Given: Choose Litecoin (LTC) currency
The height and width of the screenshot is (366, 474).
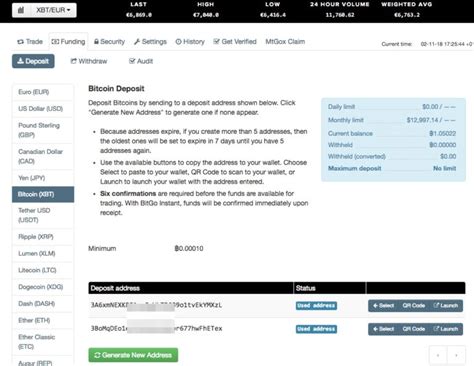Looking at the screenshot, I should 43,270.
